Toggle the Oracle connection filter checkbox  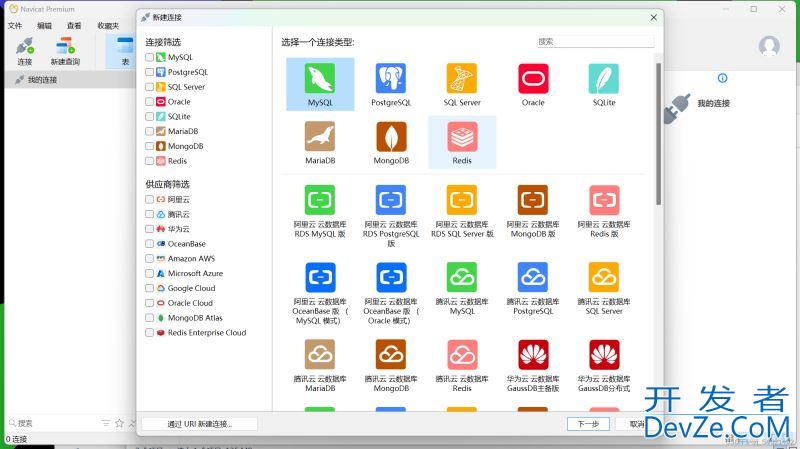click(x=149, y=102)
